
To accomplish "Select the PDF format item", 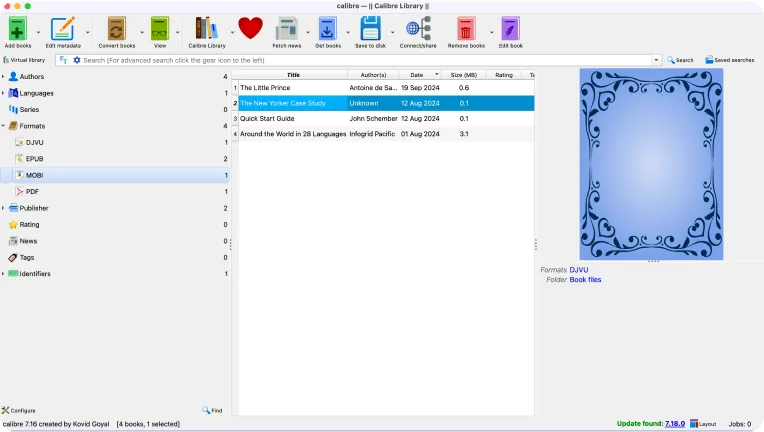I will (115, 191).
